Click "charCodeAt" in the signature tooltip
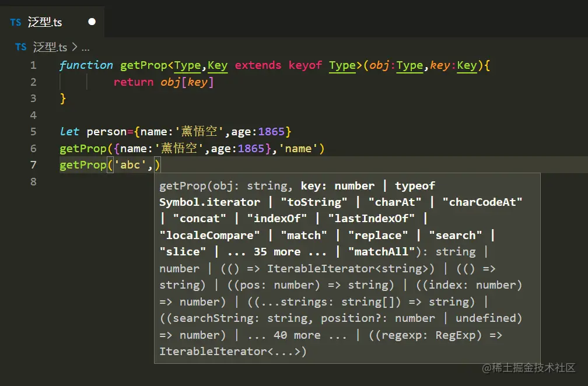 [x=482, y=202]
